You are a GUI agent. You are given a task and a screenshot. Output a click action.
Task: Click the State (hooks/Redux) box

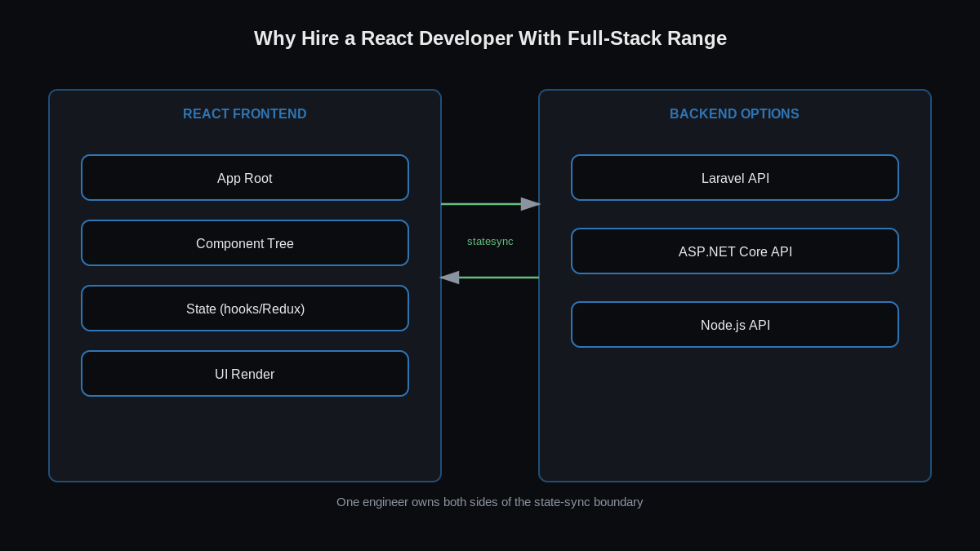pos(245,309)
